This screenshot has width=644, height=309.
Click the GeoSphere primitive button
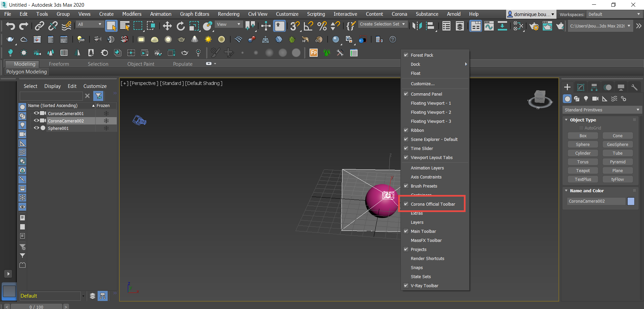(618, 144)
